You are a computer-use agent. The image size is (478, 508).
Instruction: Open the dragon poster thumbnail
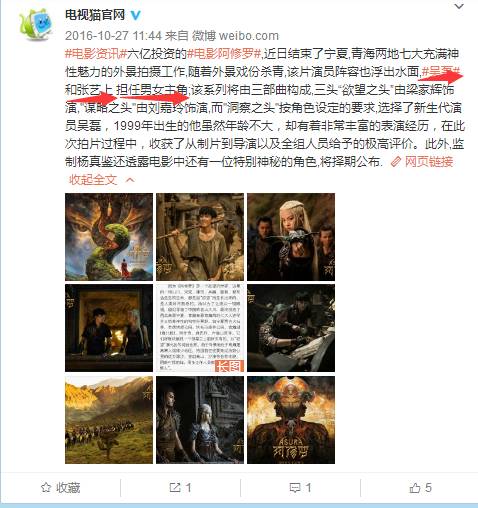tap(109, 237)
